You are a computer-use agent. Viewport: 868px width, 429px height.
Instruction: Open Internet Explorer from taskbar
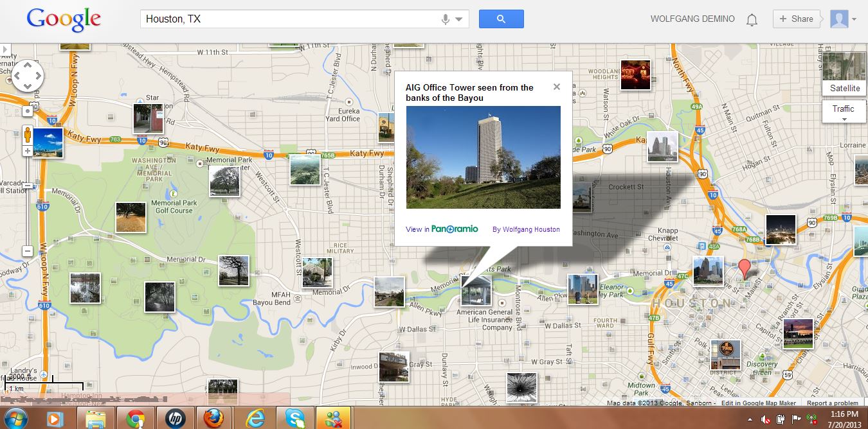click(255, 418)
